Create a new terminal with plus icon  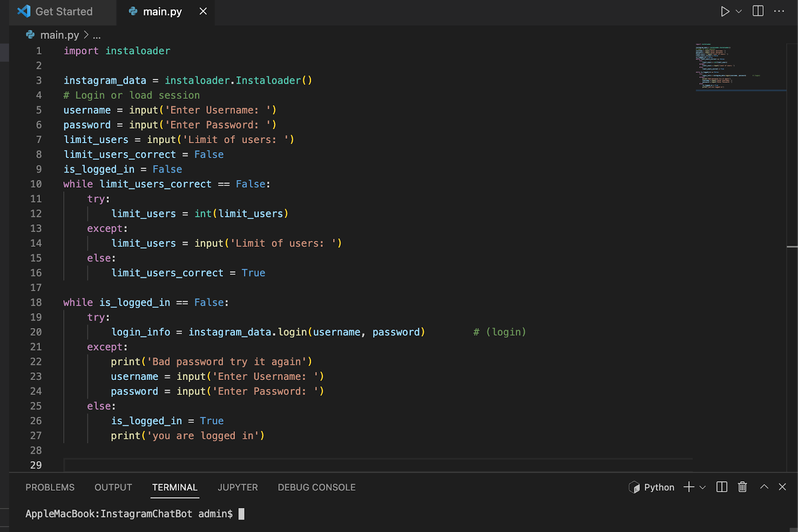tap(689, 487)
